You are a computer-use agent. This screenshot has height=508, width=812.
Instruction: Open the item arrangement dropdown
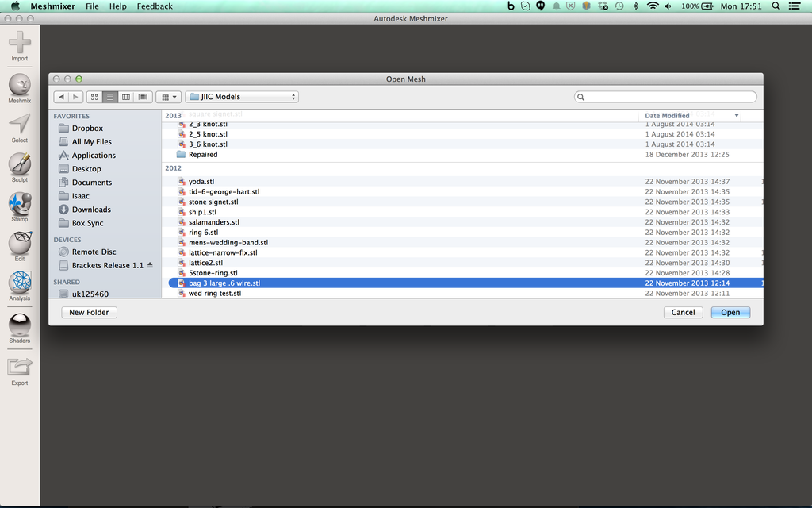168,97
